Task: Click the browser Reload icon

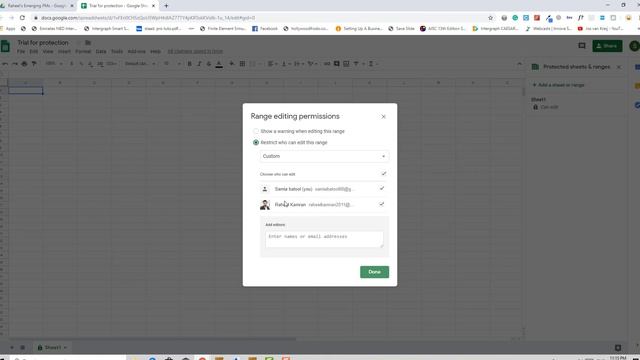Action: [22, 18]
